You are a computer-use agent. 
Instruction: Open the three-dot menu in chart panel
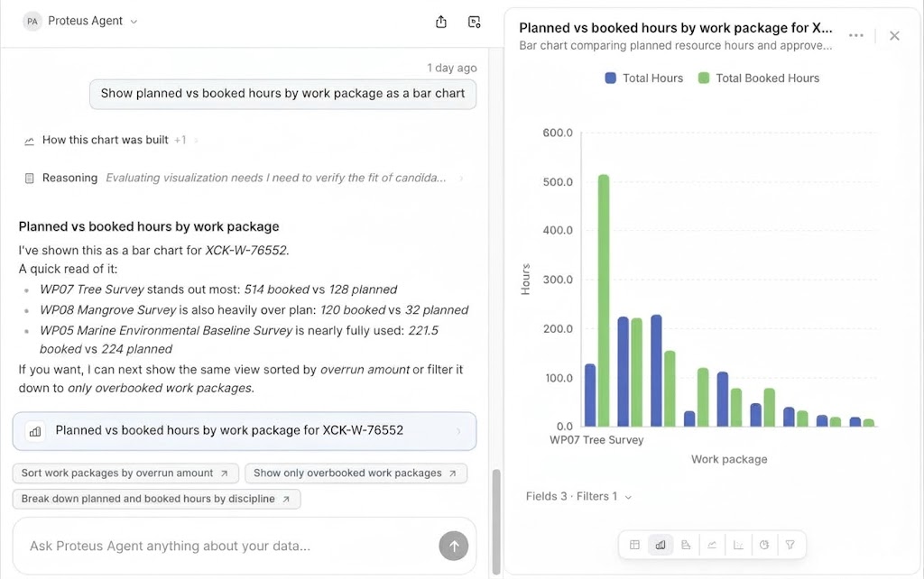click(856, 35)
